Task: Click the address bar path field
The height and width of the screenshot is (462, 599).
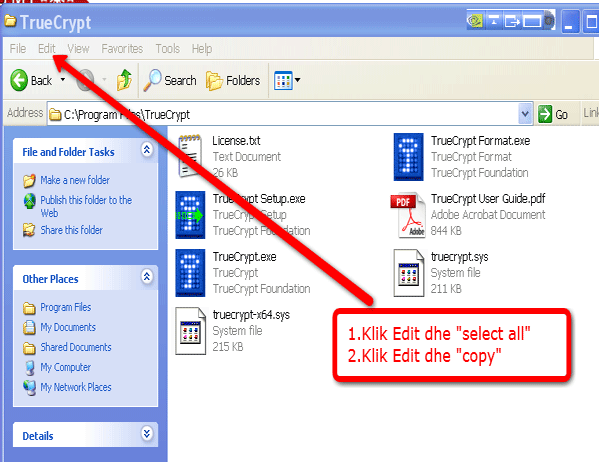Action: [x=283, y=114]
